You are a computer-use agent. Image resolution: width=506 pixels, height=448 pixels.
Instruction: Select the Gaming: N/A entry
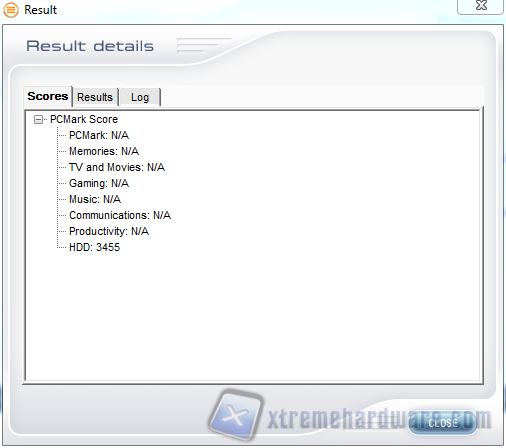(x=99, y=183)
